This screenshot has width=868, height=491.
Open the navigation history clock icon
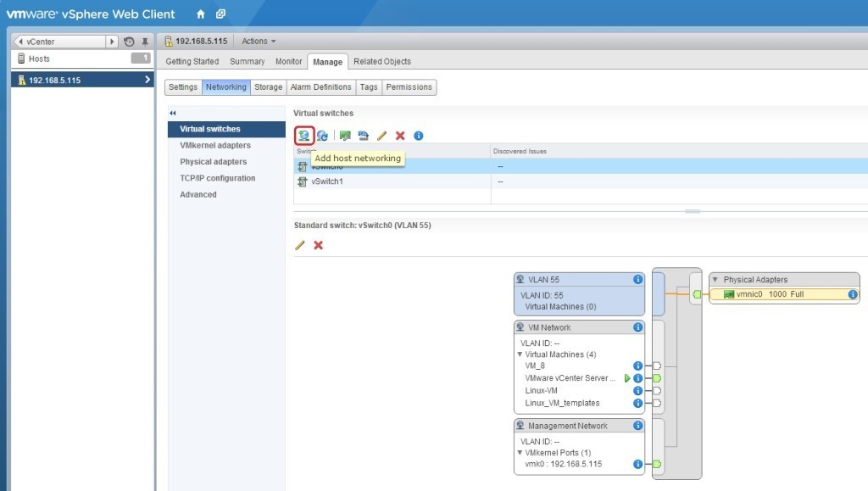click(129, 42)
